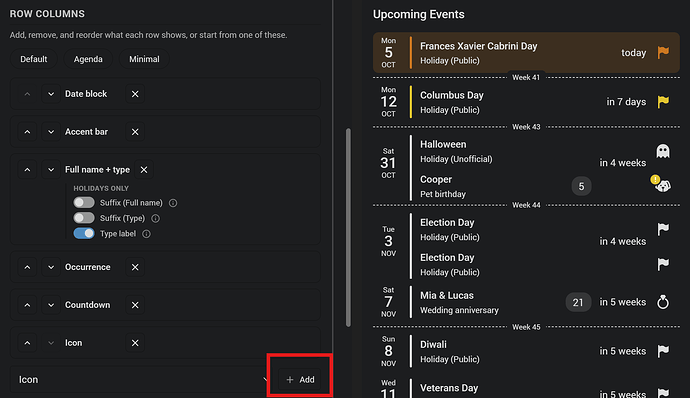Viewport: 690px width, 398px height.
Task: Move Accent bar column up
Action: [27, 132]
